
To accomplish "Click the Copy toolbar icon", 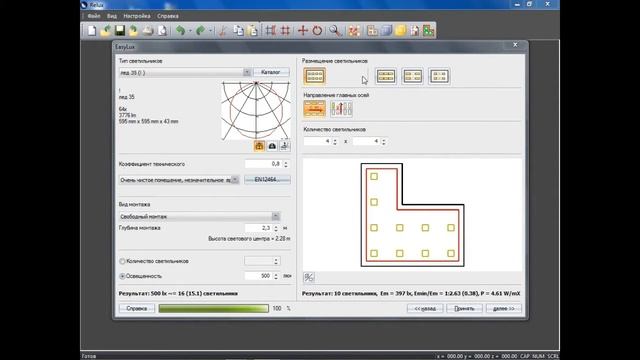I will coord(238,31).
